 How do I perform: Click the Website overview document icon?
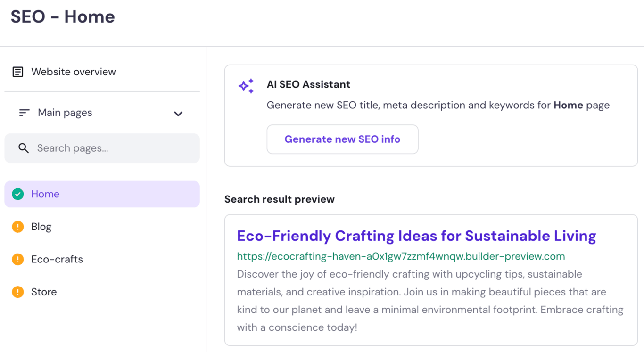17,72
